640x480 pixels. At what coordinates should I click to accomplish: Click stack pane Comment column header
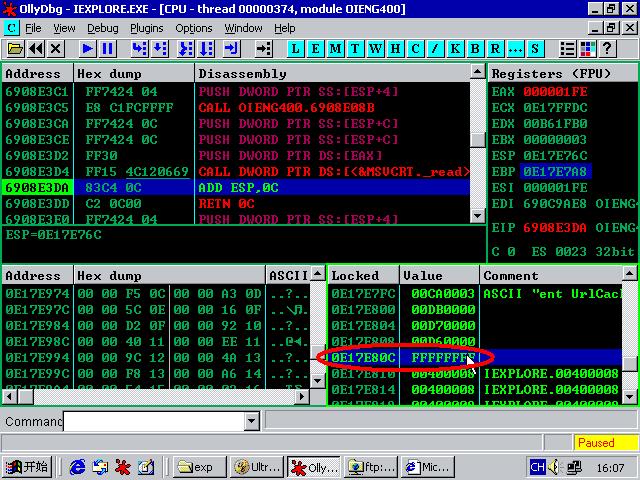550,276
